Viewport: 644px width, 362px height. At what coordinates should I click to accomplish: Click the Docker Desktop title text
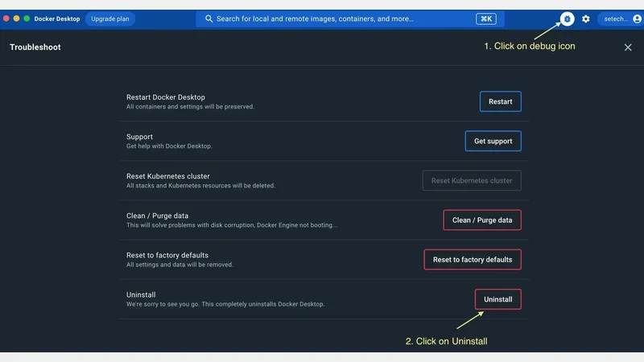pos(57,19)
